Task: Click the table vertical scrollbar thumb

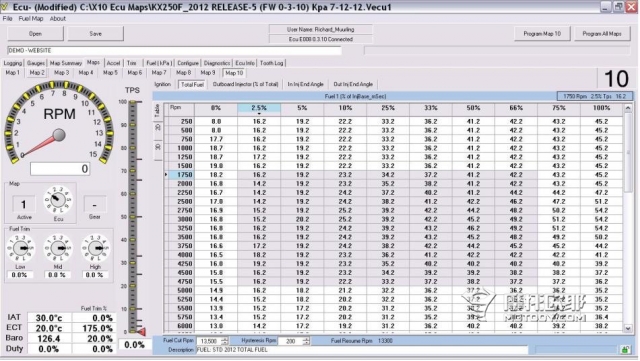Action: (x=628, y=151)
